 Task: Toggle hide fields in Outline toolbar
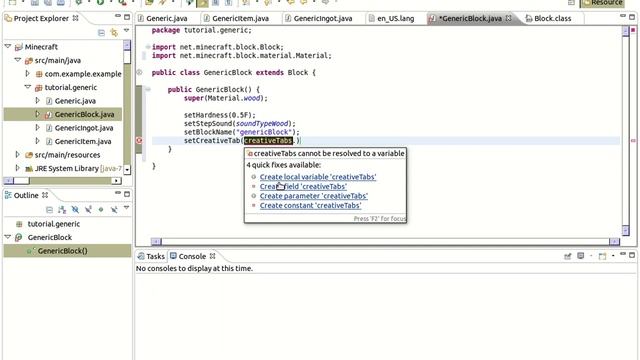click(75, 210)
